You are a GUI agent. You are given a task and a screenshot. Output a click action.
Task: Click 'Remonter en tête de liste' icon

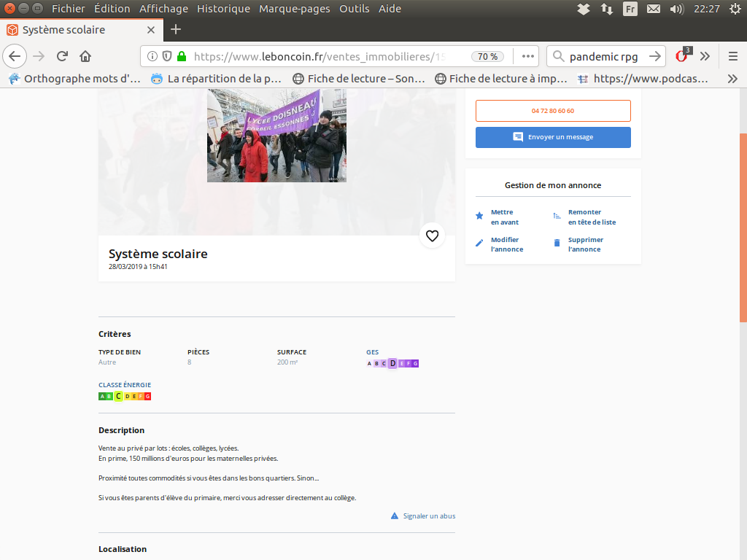(x=557, y=216)
